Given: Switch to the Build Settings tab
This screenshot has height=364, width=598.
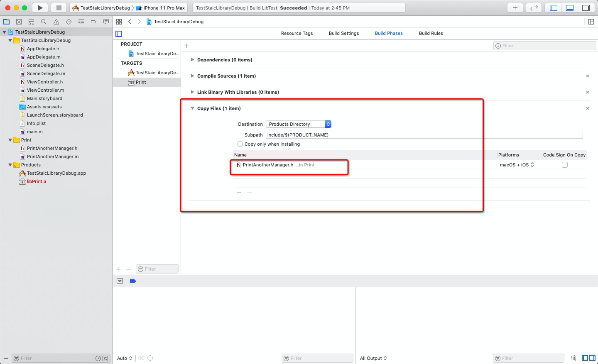Looking at the screenshot, I should click(344, 33).
